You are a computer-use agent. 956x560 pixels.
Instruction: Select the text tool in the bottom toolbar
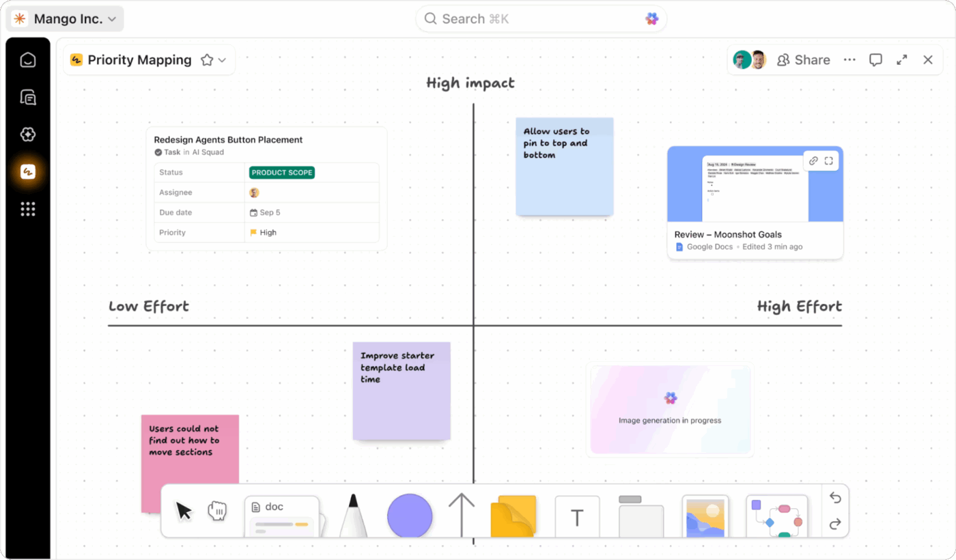tap(577, 517)
